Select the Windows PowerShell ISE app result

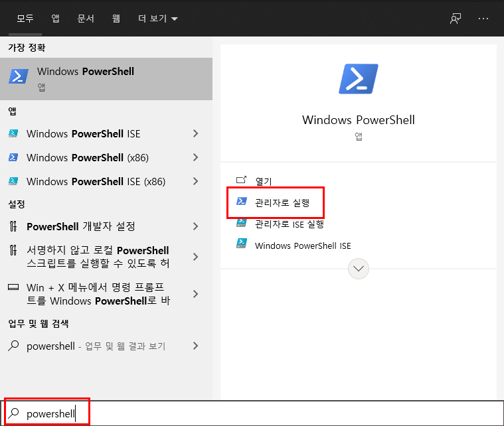pyautogui.click(x=106, y=133)
